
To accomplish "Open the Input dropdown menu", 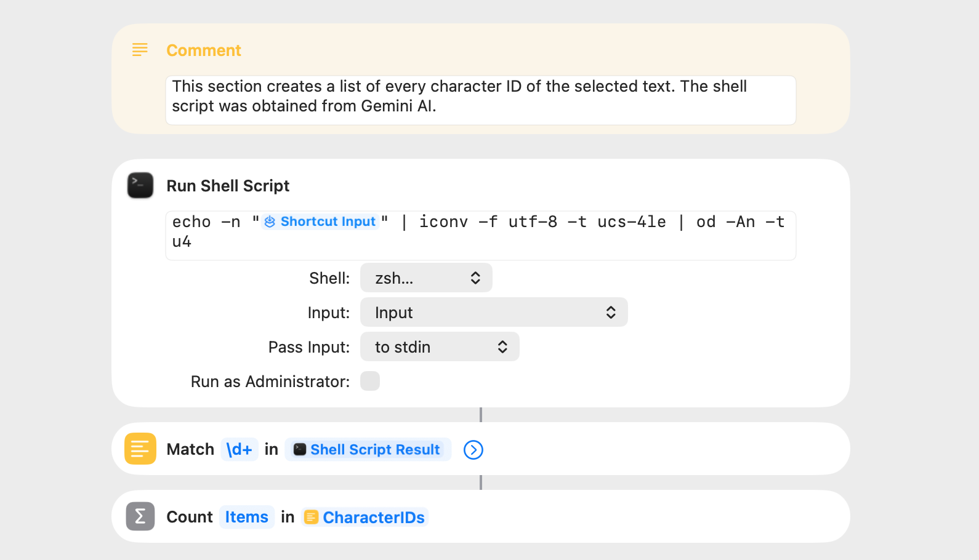I will click(494, 313).
